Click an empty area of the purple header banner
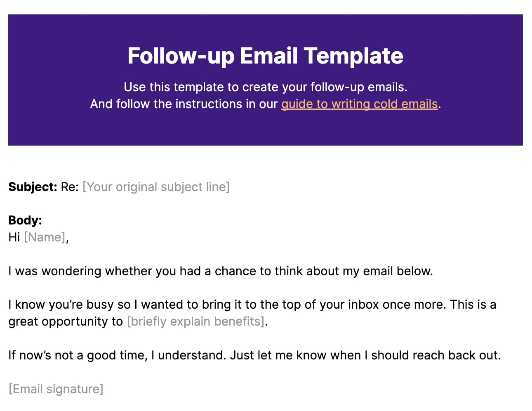Image resolution: width=532 pixels, height=411 pixels. pos(62,124)
